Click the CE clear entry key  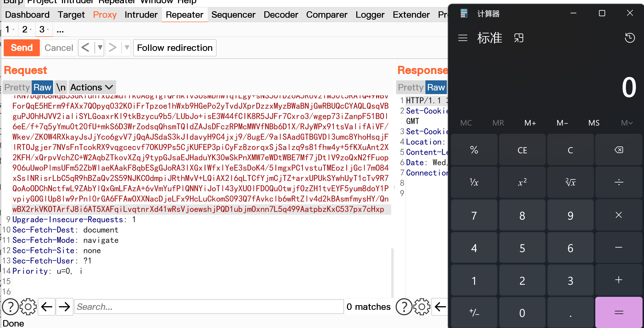(522, 150)
